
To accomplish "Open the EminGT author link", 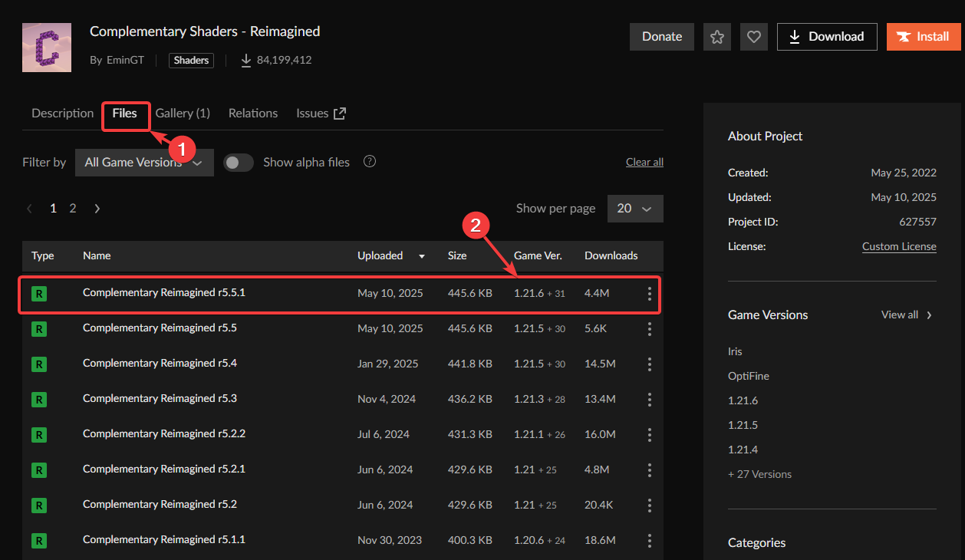I will pyautogui.click(x=125, y=60).
